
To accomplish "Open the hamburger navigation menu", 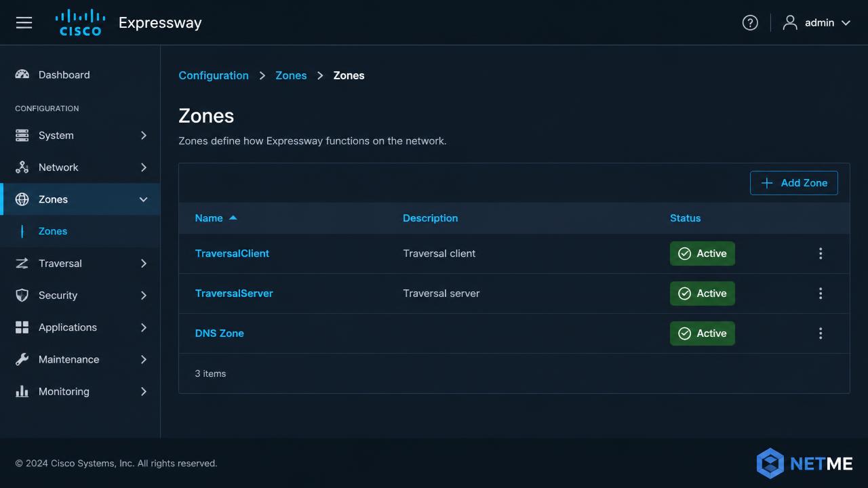I will 24,22.
